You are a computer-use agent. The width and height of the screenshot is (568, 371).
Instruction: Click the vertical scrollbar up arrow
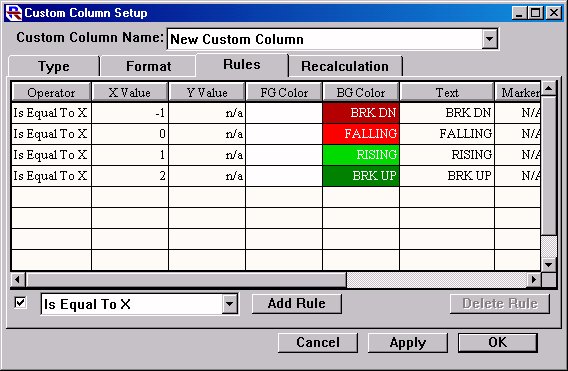coord(548,88)
